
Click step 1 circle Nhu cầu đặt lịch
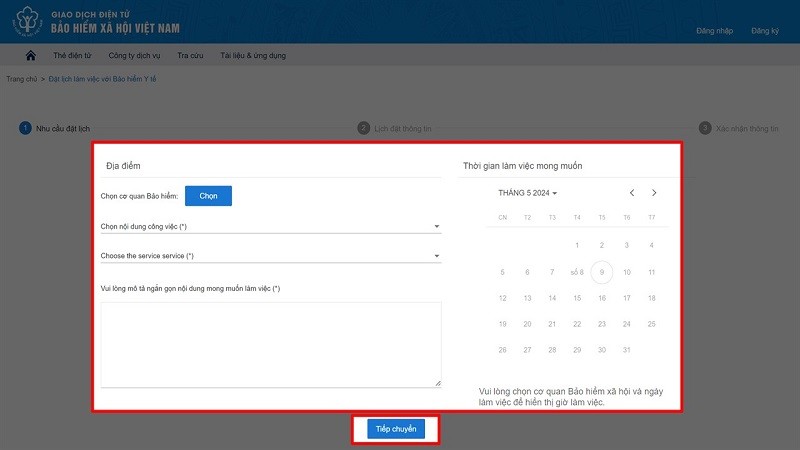(x=25, y=128)
